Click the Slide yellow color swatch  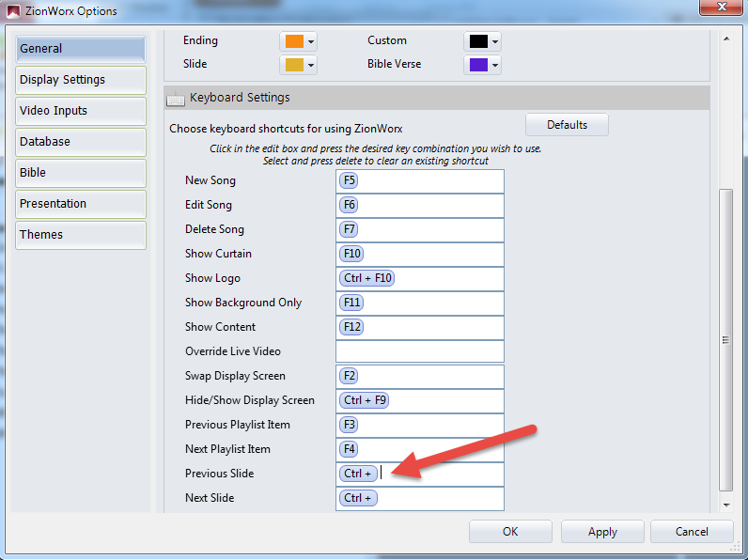click(x=294, y=65)
